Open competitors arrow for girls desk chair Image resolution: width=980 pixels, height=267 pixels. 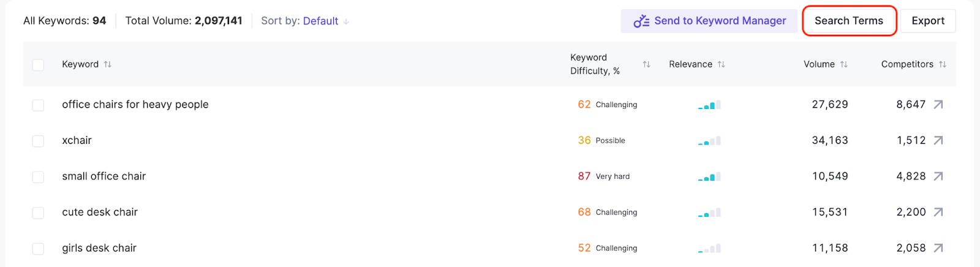pyautogui.click(x=938, y=248)
